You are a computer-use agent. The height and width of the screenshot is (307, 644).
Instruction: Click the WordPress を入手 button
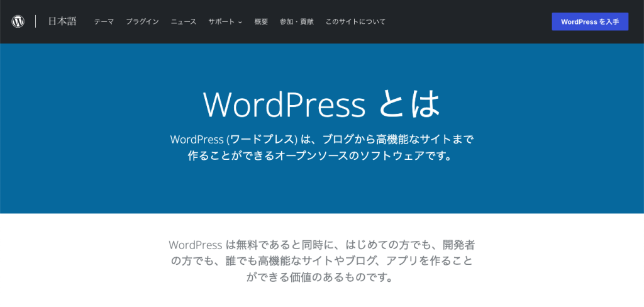click(x=590, y=22)
